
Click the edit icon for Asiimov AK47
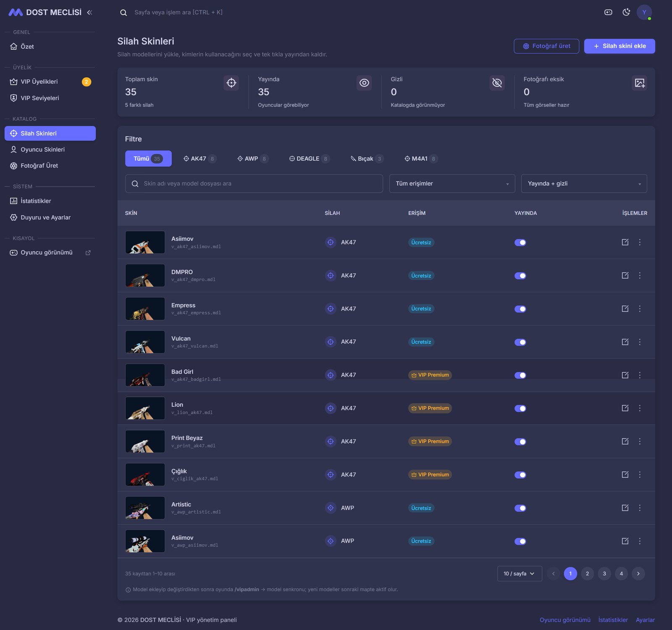pos(625,242)
